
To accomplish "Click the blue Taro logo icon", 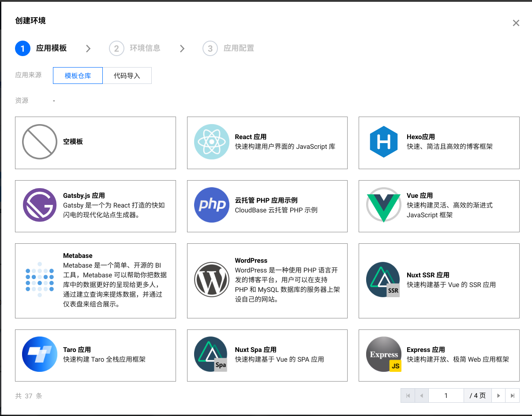I will click(x=40, y=354).
